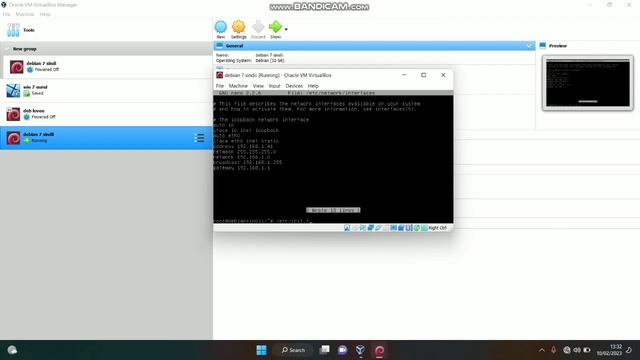
Task: Collapse General section with its right-side chevron
Action: tap(529, 46)
